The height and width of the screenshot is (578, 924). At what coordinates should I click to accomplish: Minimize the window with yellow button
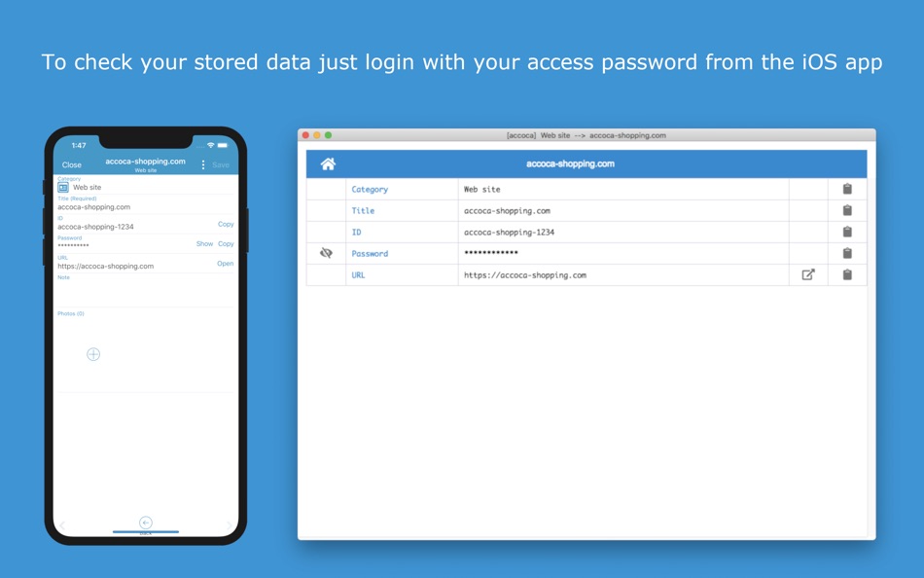317,135
